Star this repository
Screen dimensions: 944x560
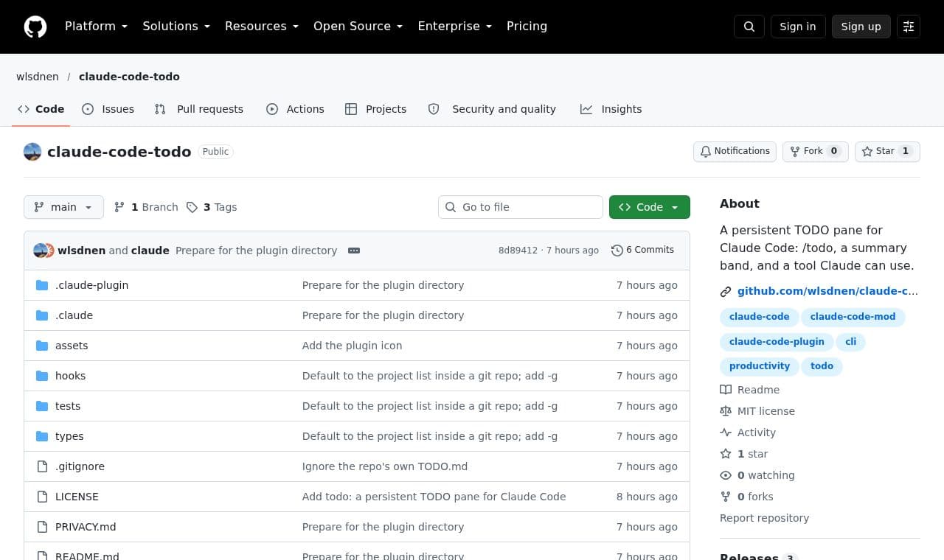tap(887, 151)
